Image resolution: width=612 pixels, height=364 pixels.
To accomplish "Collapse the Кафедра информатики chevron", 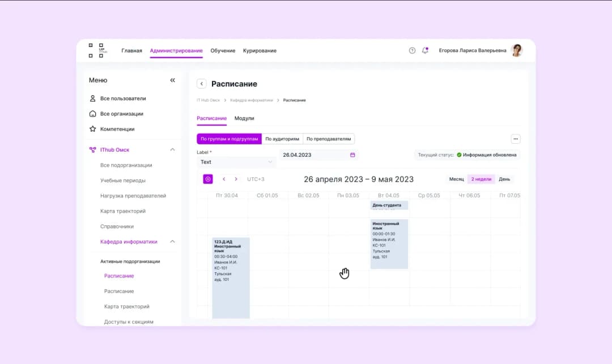I will [172, 242].
